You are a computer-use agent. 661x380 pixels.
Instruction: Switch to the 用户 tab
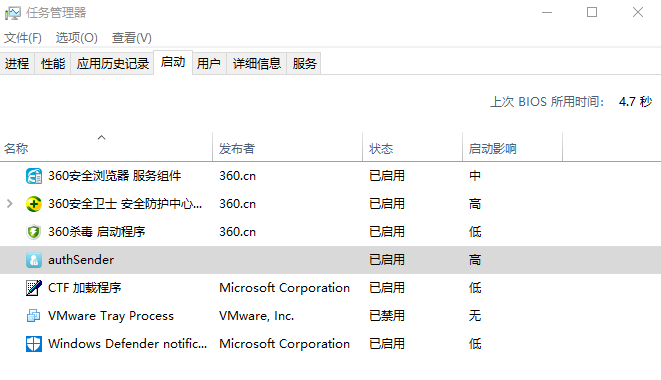point(209,64)
